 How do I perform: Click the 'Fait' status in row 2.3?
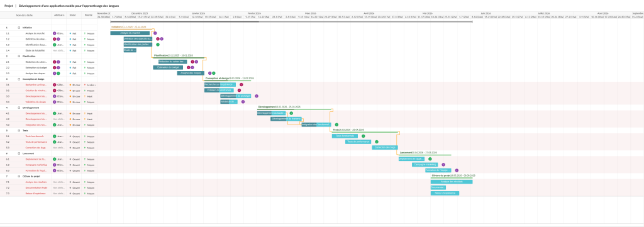coord(74,74)
